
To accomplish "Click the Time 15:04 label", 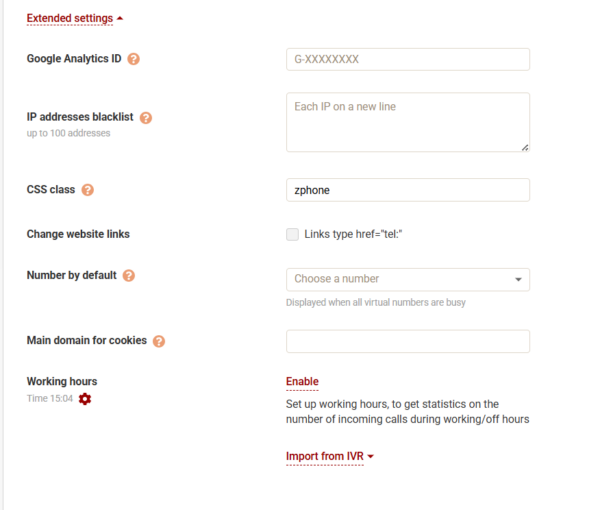I will coord(49,399).
